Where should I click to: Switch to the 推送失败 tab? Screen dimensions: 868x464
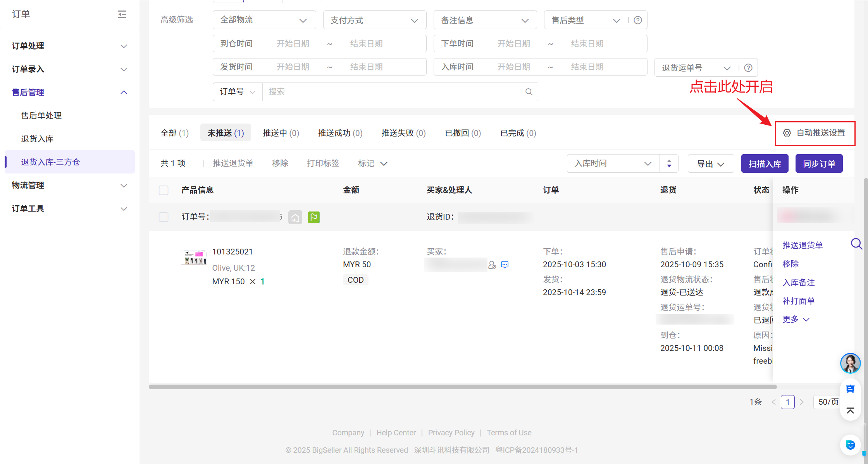403,133
